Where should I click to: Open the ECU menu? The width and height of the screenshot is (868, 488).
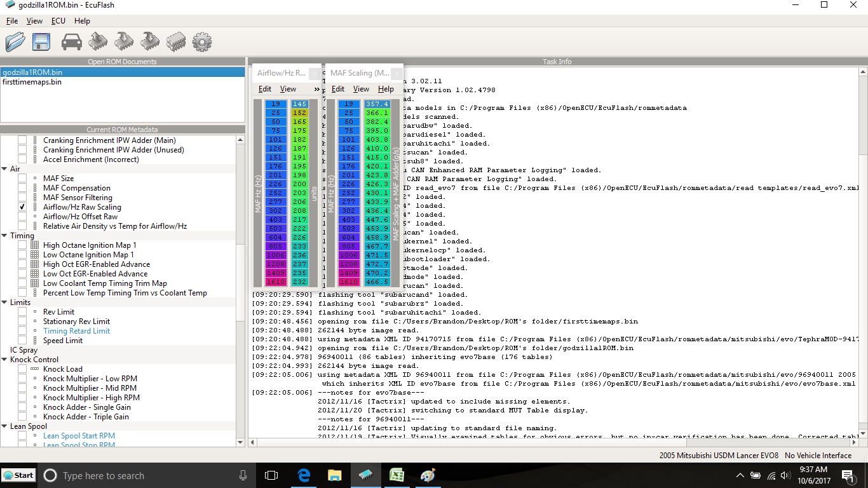58,21
